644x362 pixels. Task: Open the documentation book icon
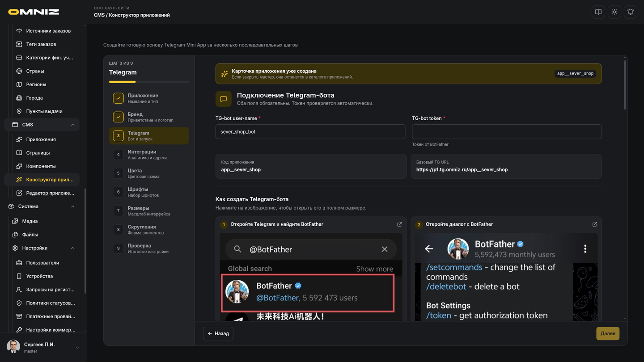coord(598,12)
